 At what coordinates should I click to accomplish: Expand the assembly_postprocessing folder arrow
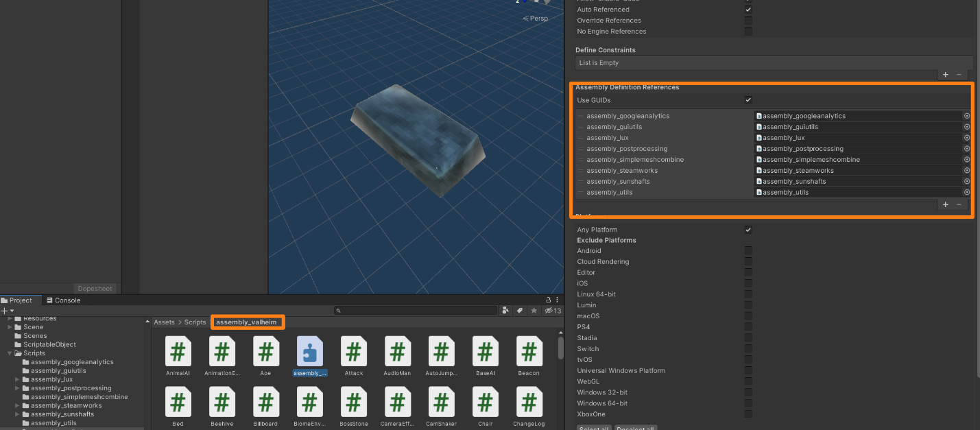pyautogui.click(x=17, y=388)
